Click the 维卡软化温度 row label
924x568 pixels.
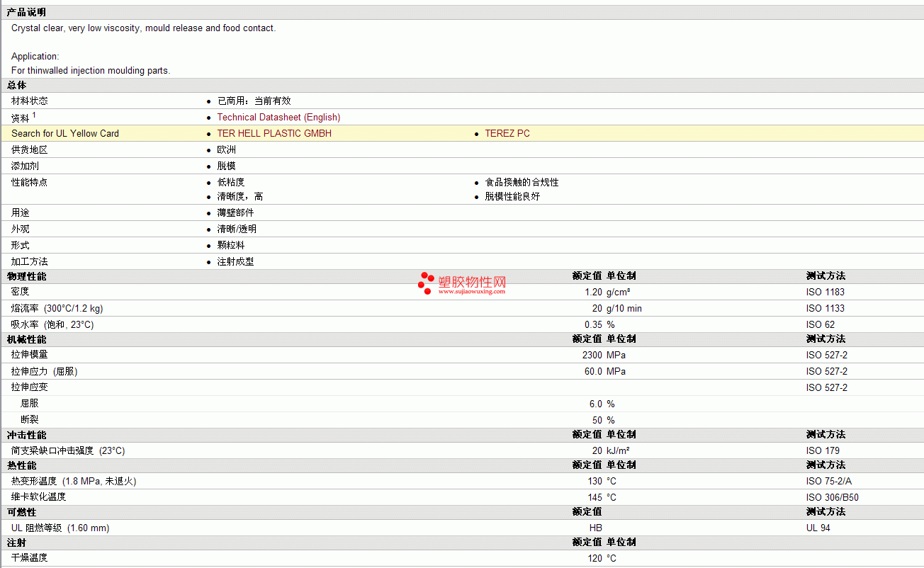point(39,497)
